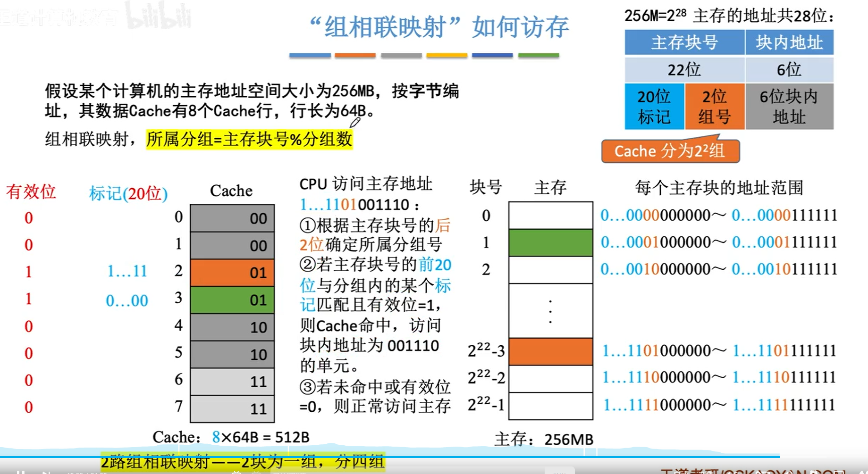Click block number 2²²-2
This screenshot has height=474, width=868.
pos(486,377)
